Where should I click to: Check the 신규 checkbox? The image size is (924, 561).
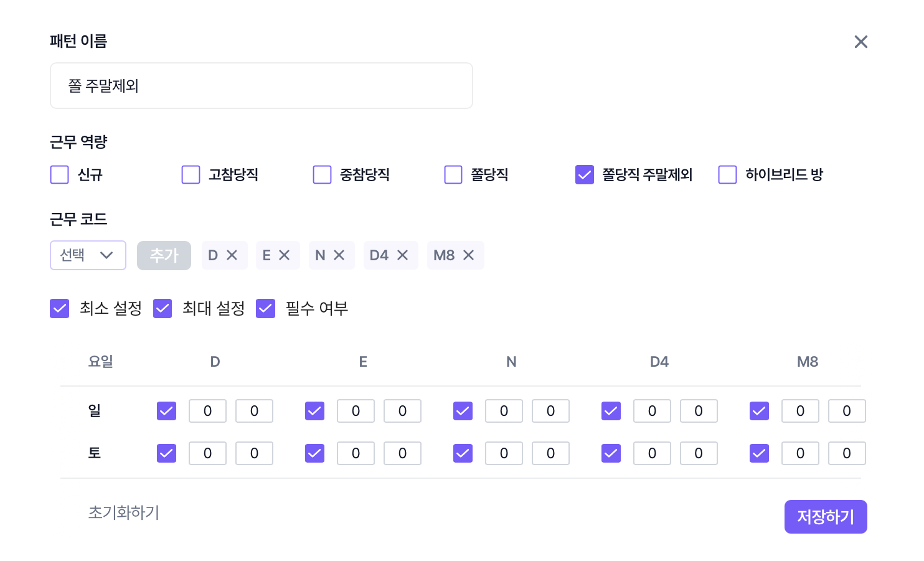59,175
